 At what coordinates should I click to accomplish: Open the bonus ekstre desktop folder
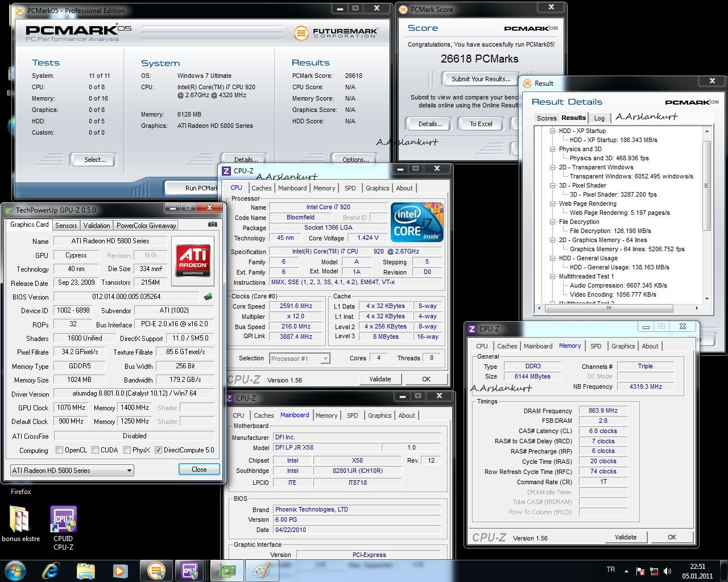[21, 524]
